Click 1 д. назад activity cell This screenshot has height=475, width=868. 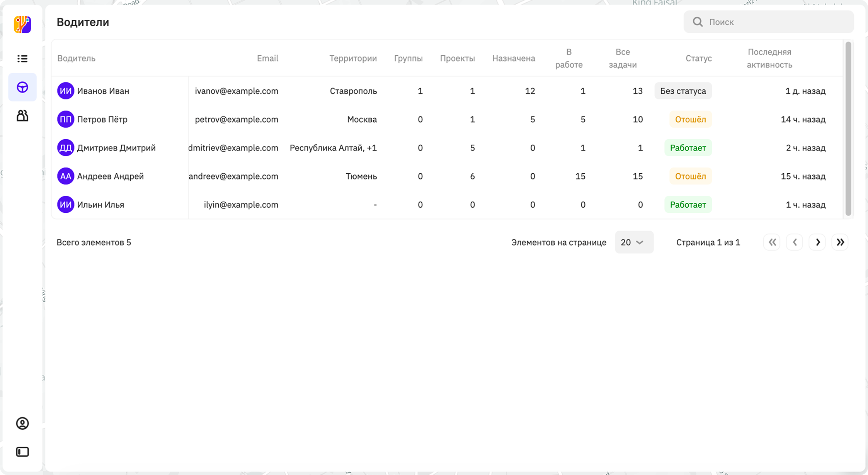coord(805,91)
